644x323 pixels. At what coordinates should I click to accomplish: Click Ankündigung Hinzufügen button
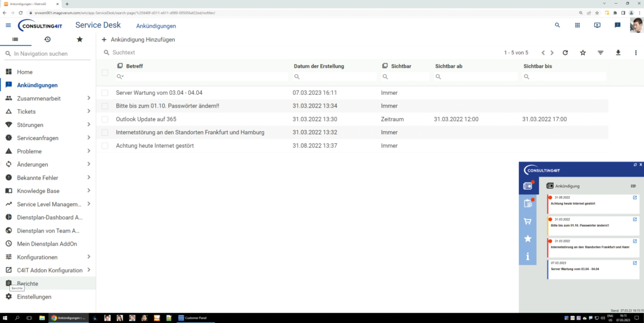[x=138, y=40]
